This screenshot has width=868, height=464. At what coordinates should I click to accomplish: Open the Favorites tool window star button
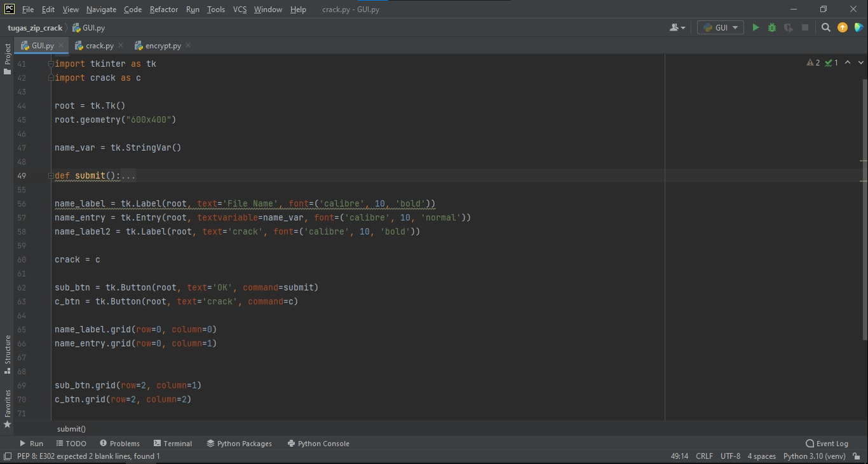(x=7, y=409)
